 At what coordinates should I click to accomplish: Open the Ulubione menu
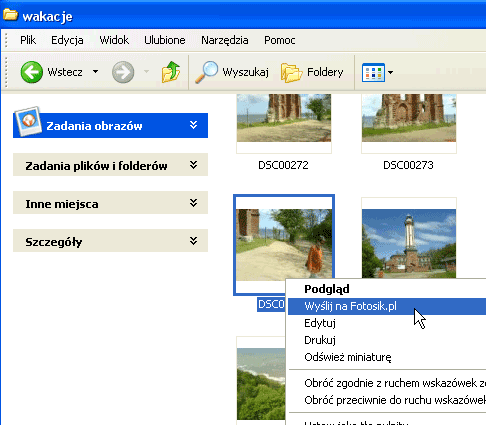tap(165, 40)
